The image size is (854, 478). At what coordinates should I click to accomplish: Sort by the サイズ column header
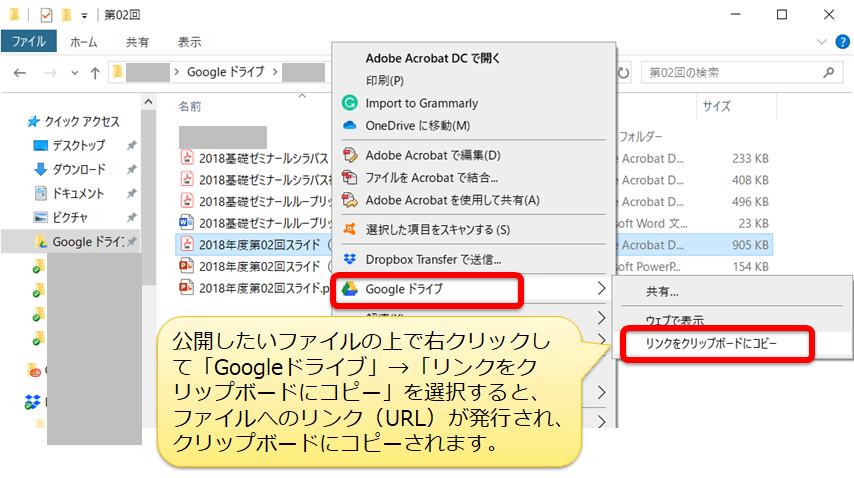click(x=717, y=106)
